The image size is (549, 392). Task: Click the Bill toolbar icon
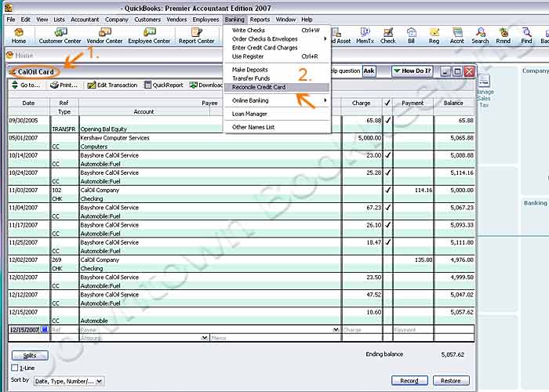(x=411, y=36)
